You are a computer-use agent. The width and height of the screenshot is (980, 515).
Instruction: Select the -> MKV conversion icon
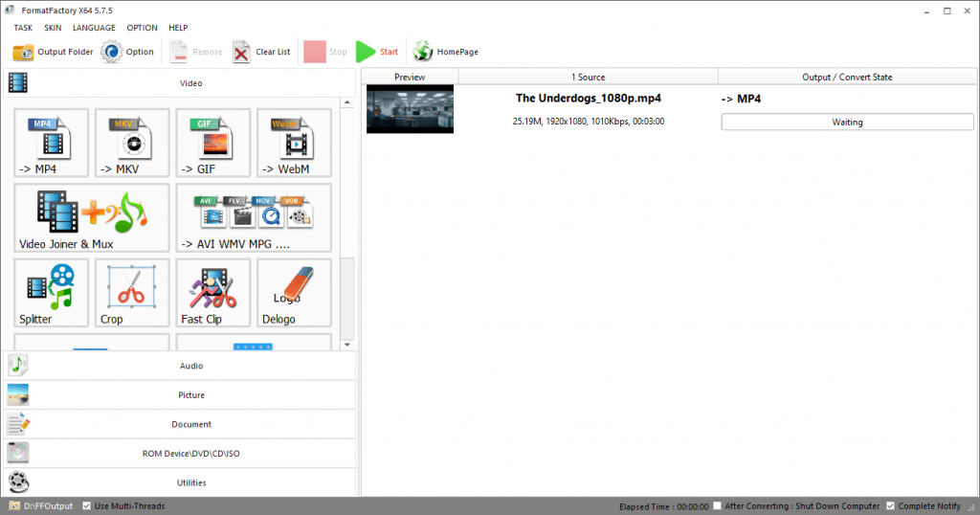pyautogui.click(x=132, y=143)
